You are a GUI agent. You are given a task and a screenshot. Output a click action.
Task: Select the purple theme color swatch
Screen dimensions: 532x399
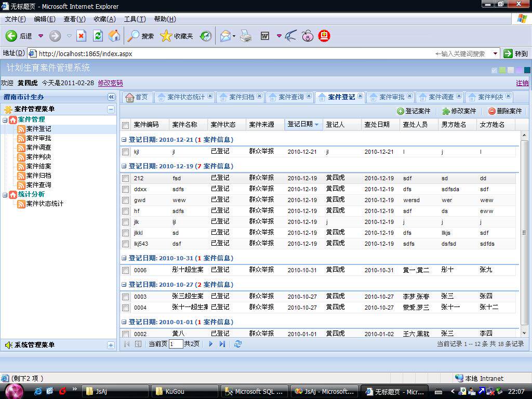(x=519, y=70)
